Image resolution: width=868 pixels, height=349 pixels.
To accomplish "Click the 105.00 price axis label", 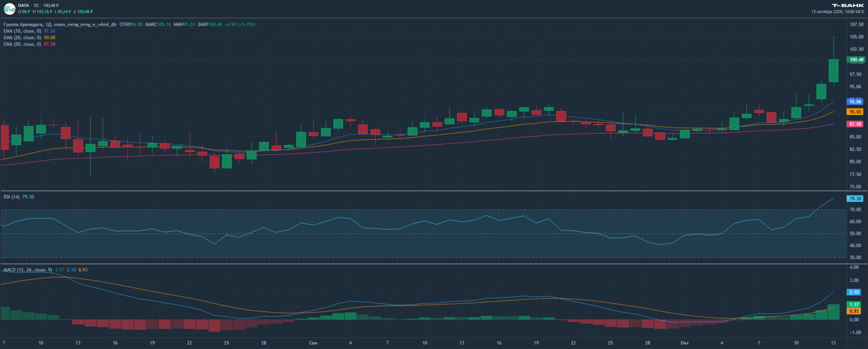I will (856, 37).
